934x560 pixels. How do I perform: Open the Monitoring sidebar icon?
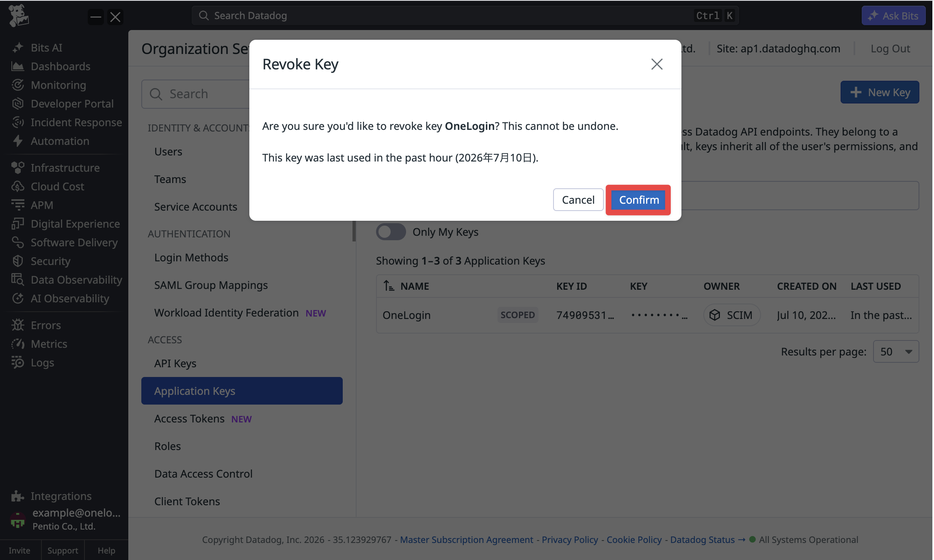[x=17, y=85]
